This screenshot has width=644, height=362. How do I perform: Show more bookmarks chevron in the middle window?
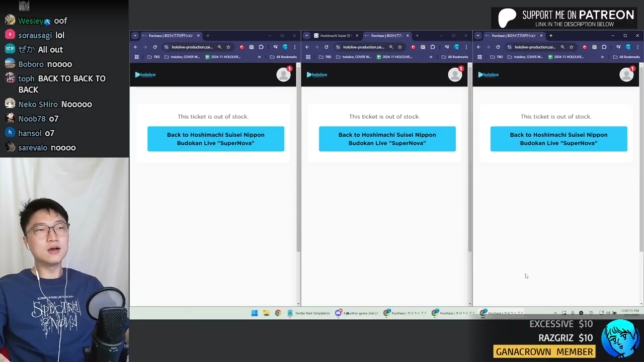click(x=431, y=57)
